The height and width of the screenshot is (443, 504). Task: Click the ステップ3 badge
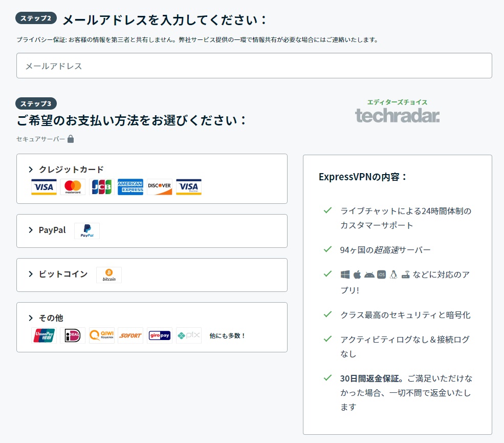tap(36, 103)
